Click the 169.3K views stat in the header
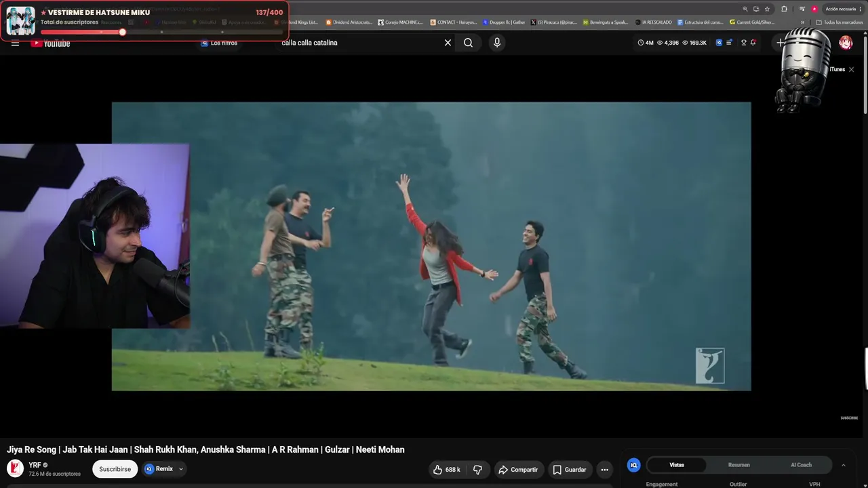This screenshot has width=868, height=488. pyautogui.click(x=694, y=43)
